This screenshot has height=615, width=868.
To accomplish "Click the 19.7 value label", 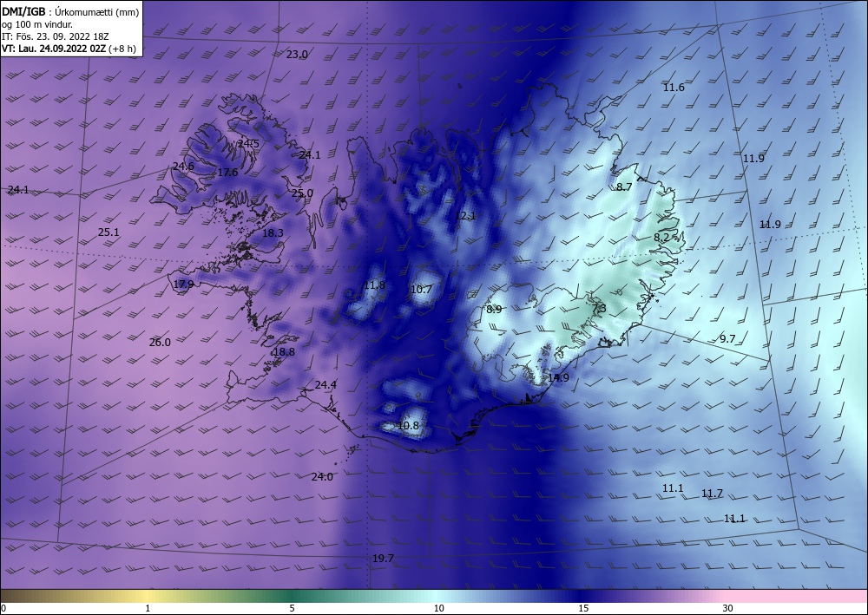I will (383, 559).
